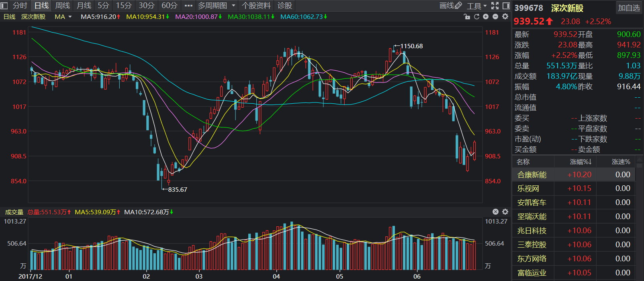644x281 pixels.
Task: Zoom out with the minus icon
Action: pos(495,16)
